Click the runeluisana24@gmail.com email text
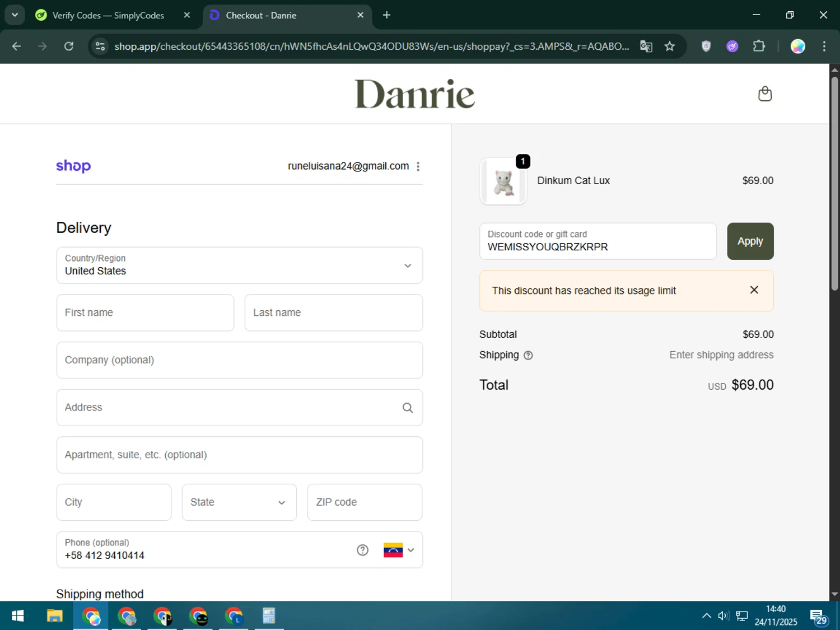Image resolution: width=840 pixels, height=630 pixels. pos(348,166)
